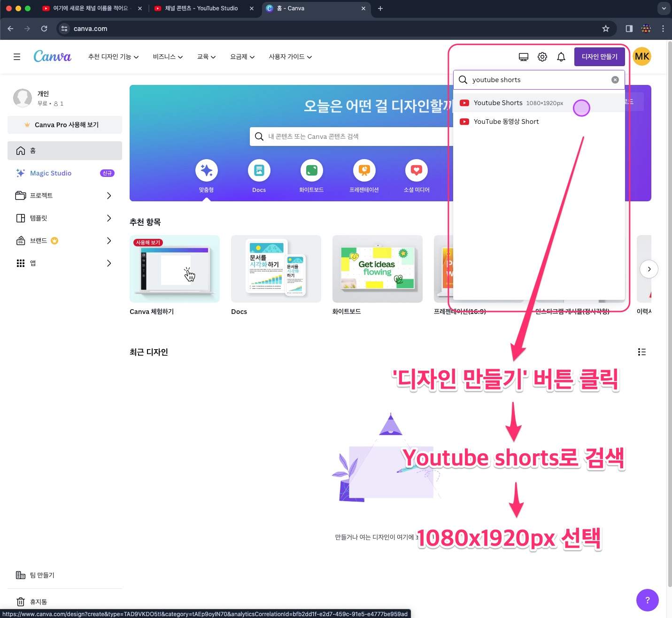Open tab search dropdown in Chrome
The image size is (672, 618).
point(664,8)
